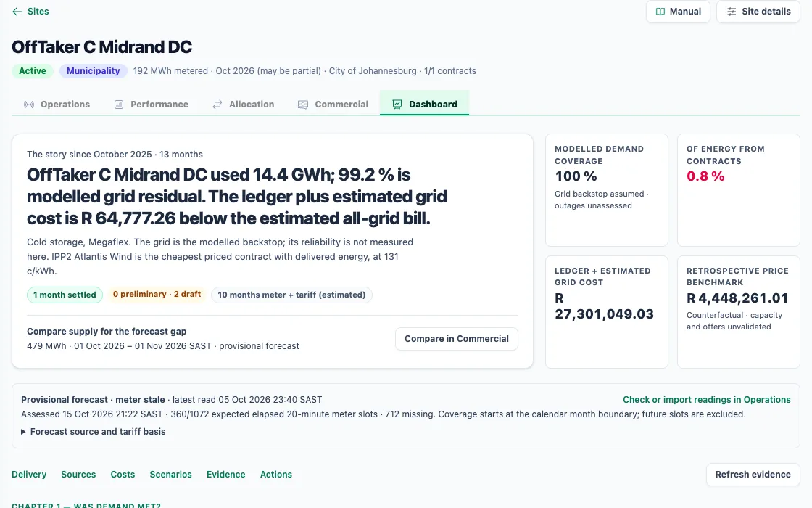The image size is (812, 508).
Task: Click the Modelled Demand Coverage card
Action: (x=606, y=190)
